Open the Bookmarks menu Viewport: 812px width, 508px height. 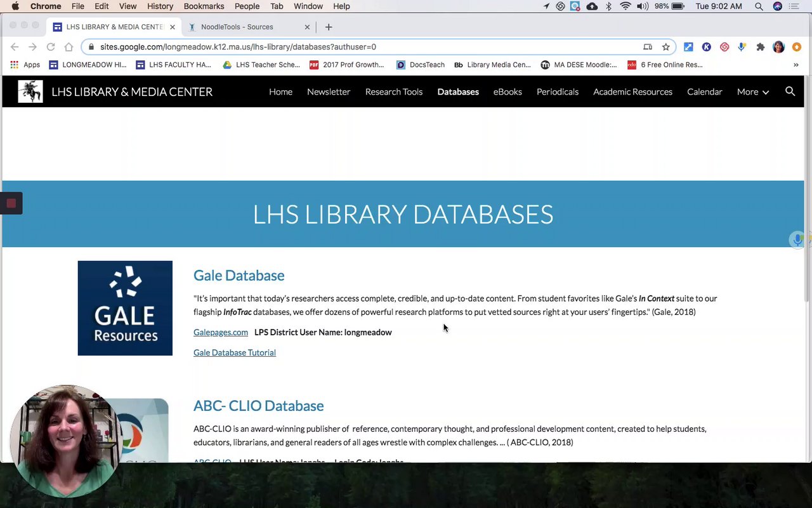pyautogui.click(x=204, y=6)
